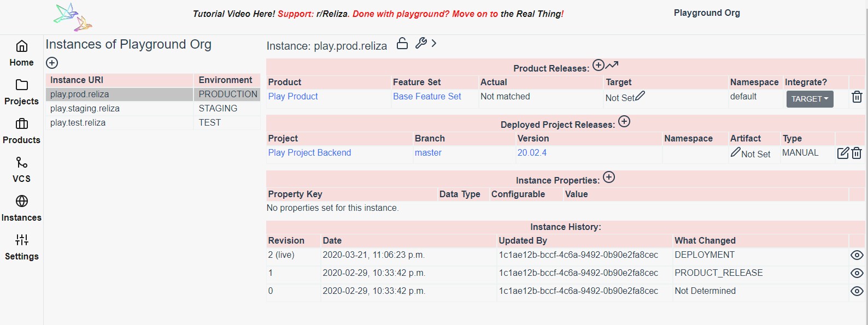The image size is (868, 325).
Task: Edit the Play Project Backend deployment
Action: [843, 153]
